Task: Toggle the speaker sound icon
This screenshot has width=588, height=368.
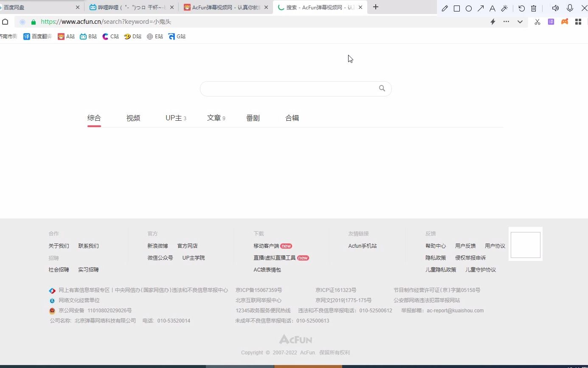Action: point(555,8)
